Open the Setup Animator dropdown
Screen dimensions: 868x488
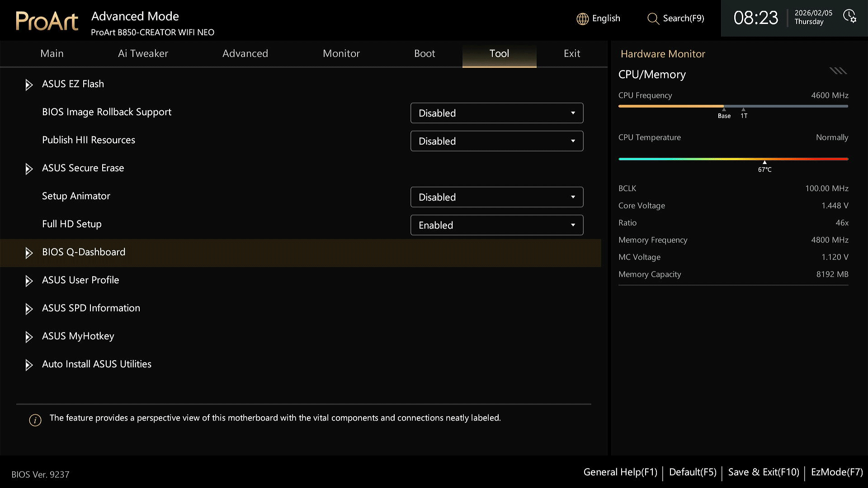[x=497, y=197]
